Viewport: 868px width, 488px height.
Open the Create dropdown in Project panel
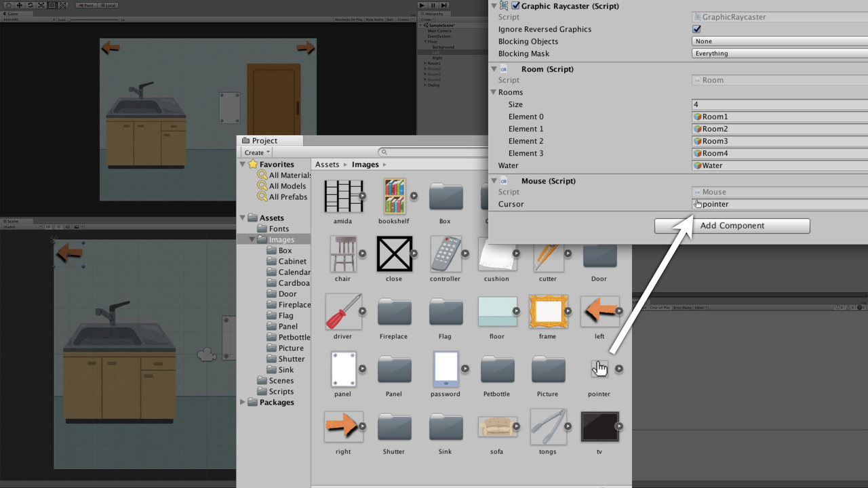[x=257, y=152]
